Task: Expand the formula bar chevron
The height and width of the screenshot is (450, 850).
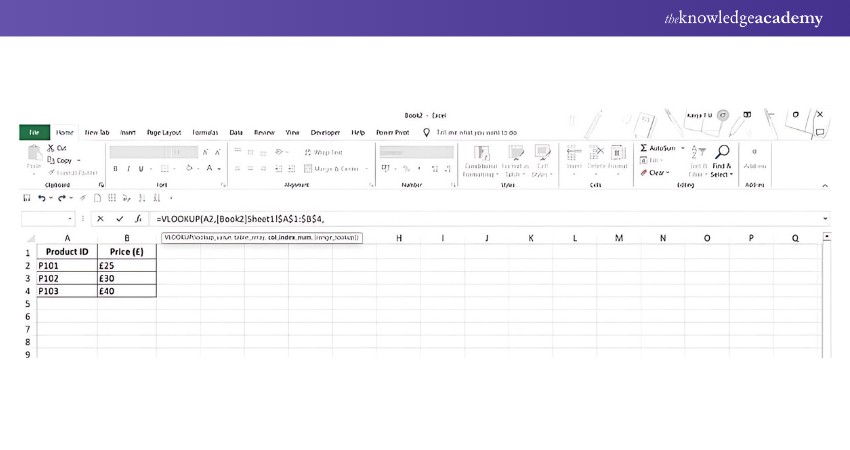Action: pos(825,218)
